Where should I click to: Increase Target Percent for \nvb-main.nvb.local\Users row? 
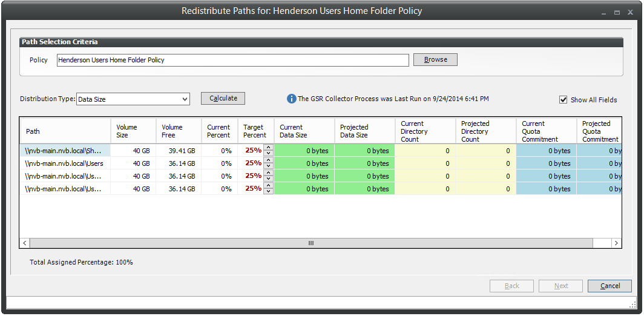(269, 160)
